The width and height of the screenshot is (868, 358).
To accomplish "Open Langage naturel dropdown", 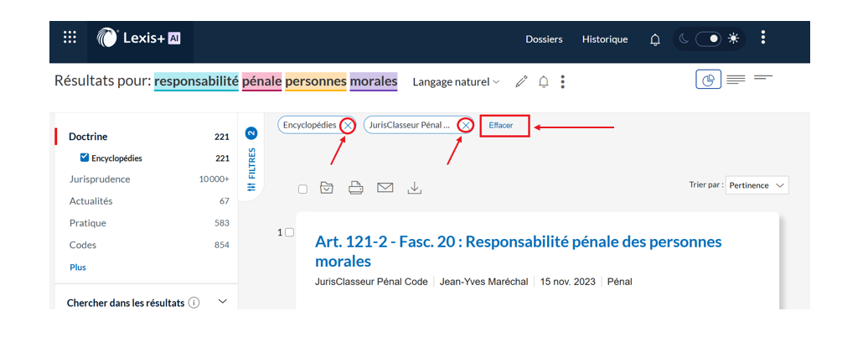I will [x=456, y=82].
